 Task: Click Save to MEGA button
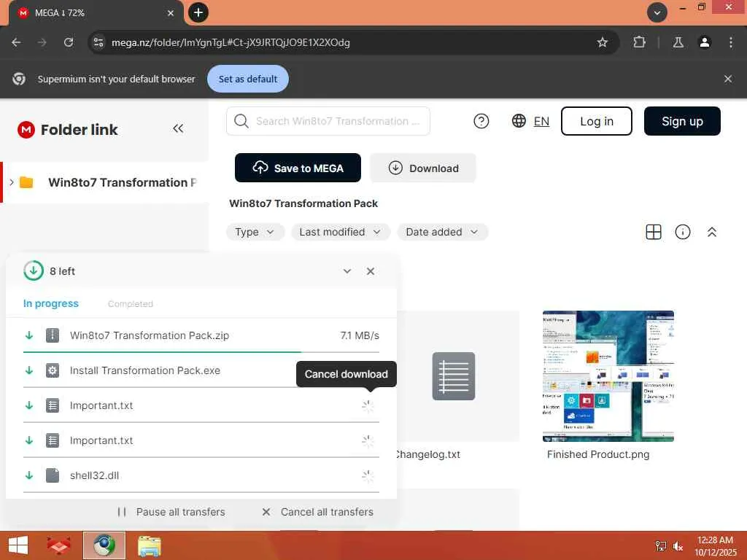pyautogui.click(x=298, y=168)
